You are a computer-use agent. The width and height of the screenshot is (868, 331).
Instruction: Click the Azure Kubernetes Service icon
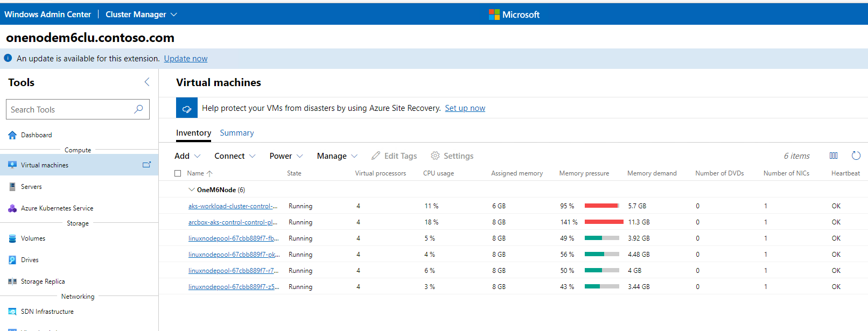pyautogui.click(x=12, y=208)
